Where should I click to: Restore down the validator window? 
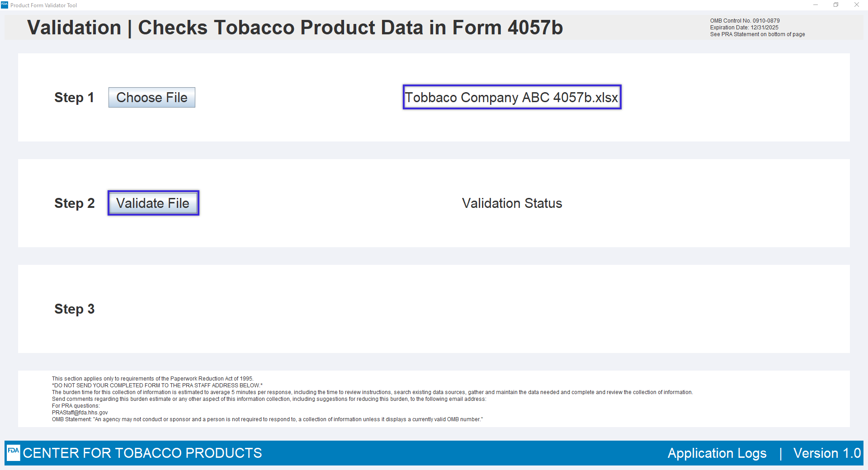point(836,5)
